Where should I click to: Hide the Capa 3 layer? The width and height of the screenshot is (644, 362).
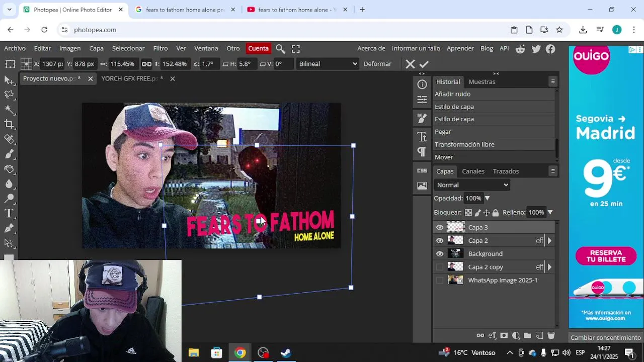440,227
